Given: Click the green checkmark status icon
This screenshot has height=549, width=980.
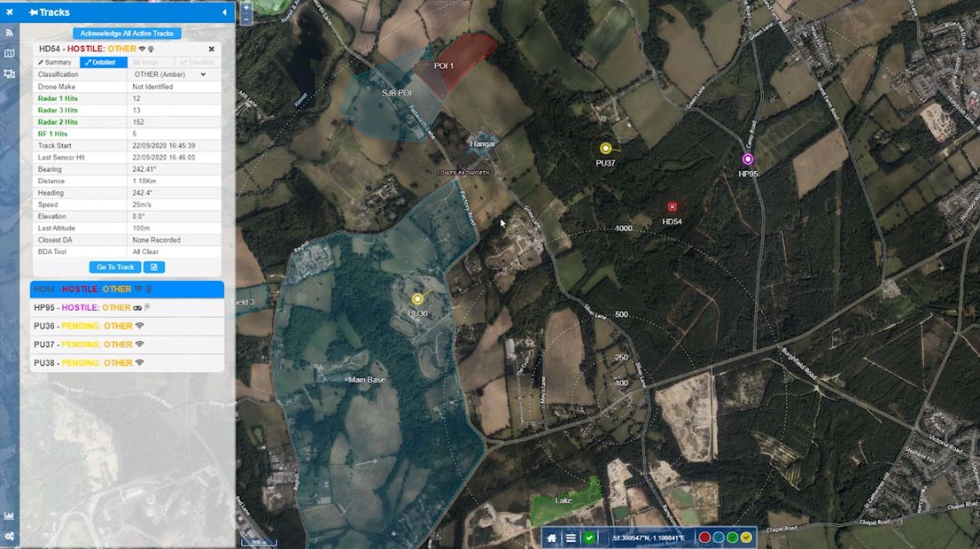Looking at the screenshot, I should point(588,537).
